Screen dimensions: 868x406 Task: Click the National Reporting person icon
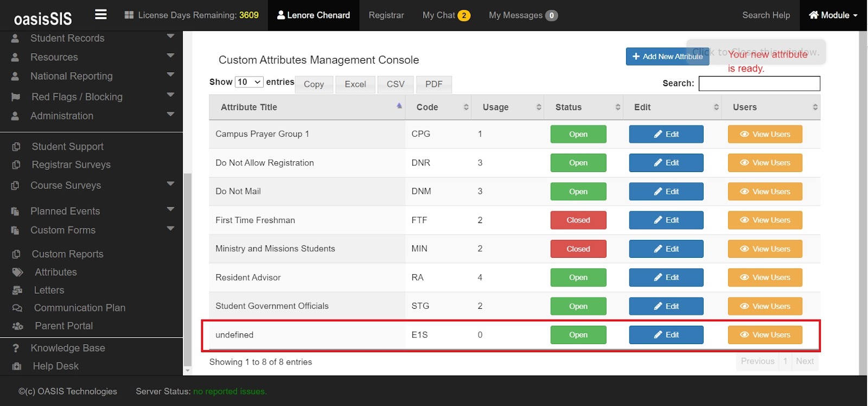coord(15,77)
